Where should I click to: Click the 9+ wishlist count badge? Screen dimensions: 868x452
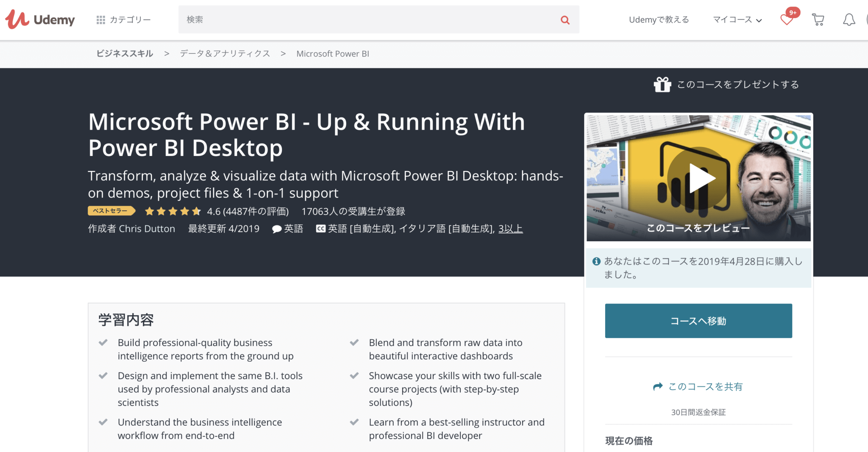coord(793,12)
